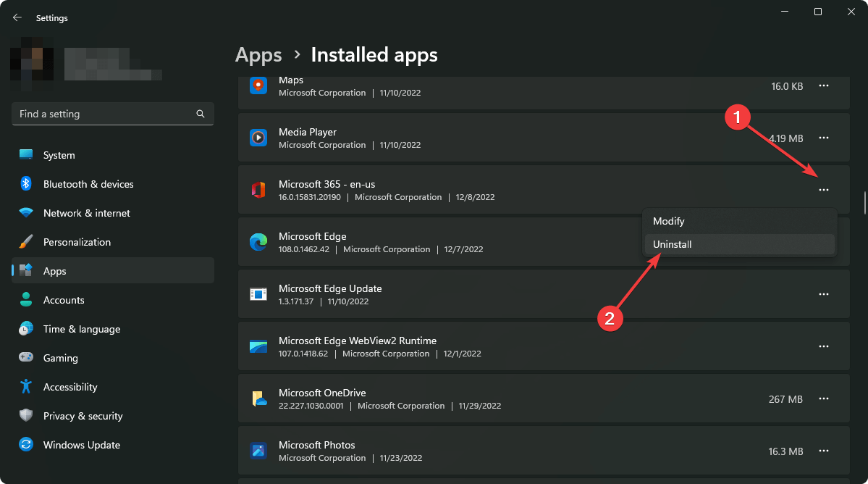Click the installed apps list scrollbar
Screen dimensions: 868x484
(864, 203)
